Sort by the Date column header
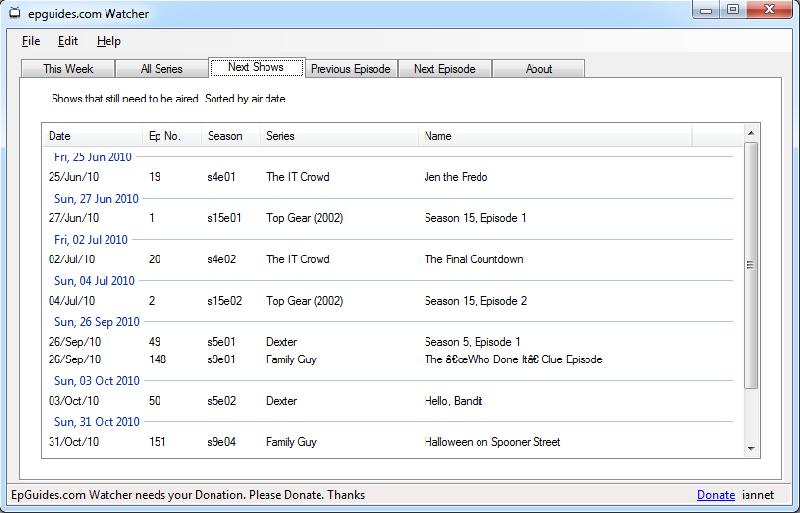This screenshot has height=513, width=800. coord(92,136)
